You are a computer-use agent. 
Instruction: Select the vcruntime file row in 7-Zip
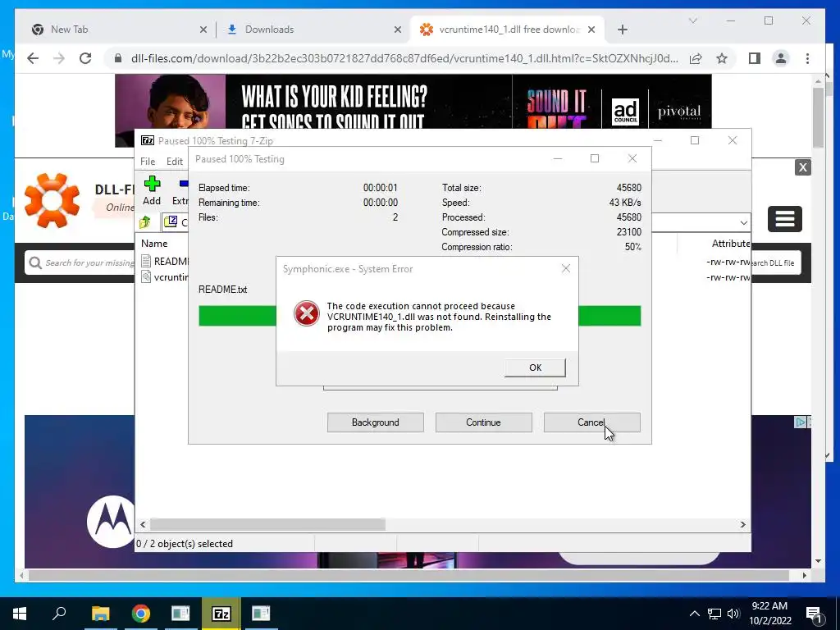click(x=165, y=277)
